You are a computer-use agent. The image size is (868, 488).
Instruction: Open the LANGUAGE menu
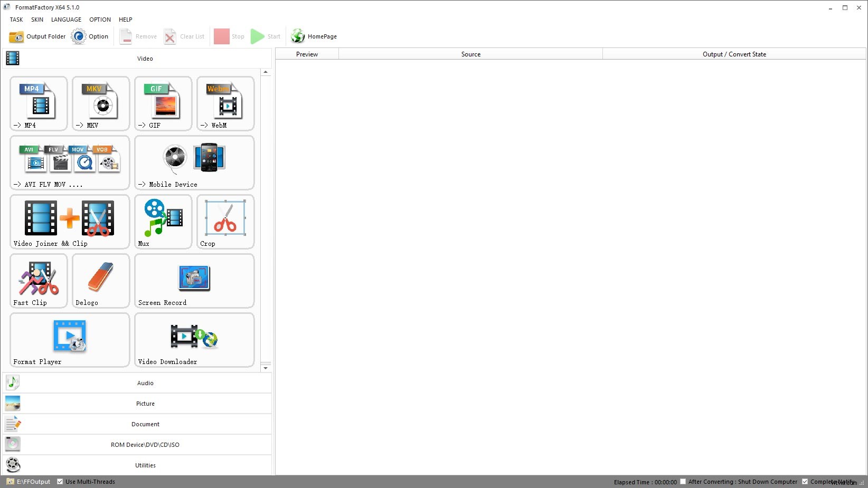(x=66, y=20)
